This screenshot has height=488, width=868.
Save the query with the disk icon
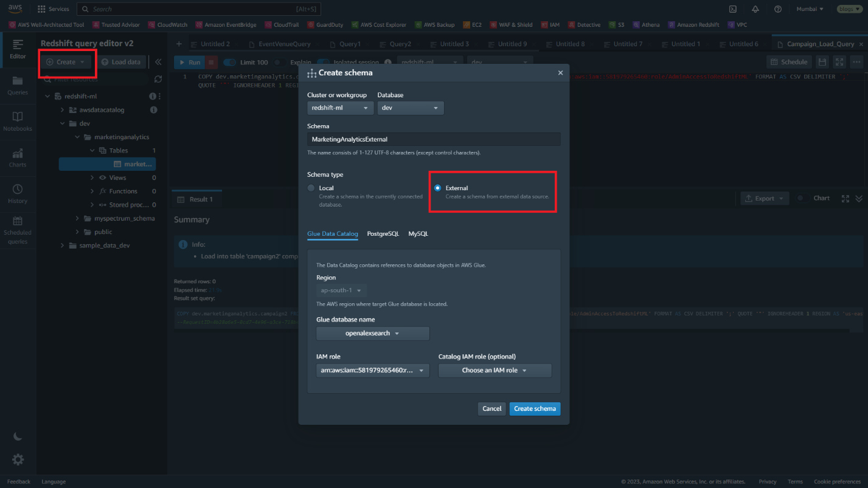coord(822,62)
